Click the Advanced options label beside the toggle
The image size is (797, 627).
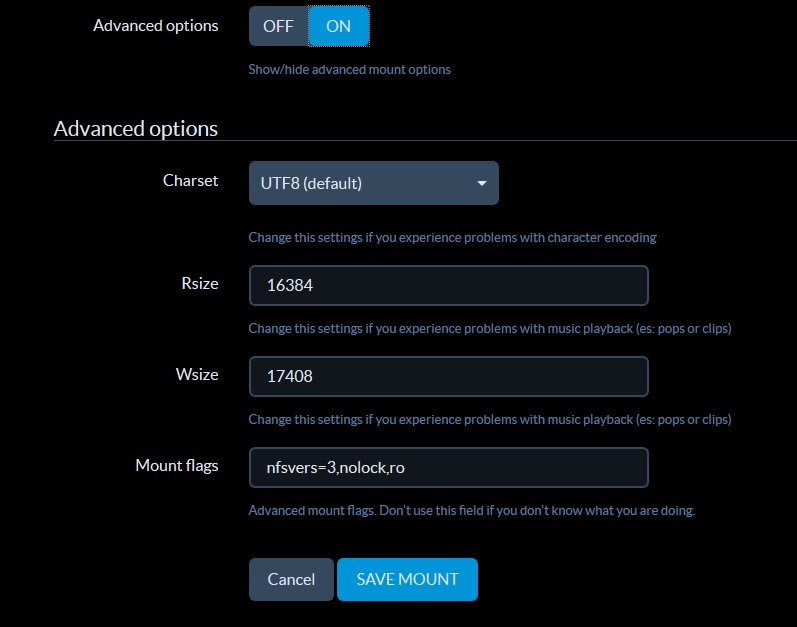(156, 25)
